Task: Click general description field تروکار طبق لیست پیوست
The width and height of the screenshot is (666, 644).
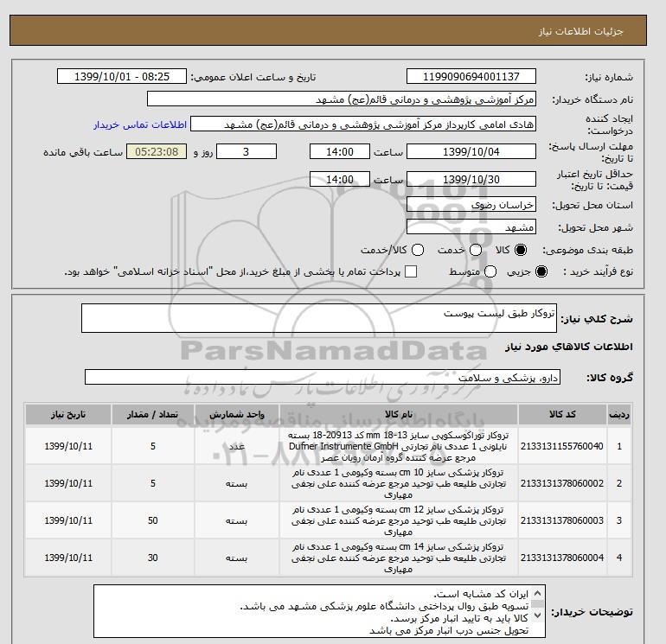Action: point(319,318)
